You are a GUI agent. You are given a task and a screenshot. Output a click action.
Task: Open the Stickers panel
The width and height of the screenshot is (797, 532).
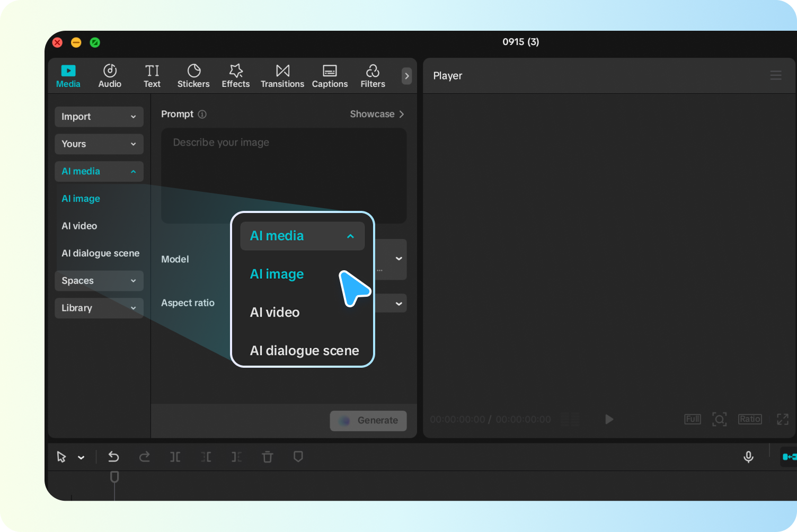[193, 76]
